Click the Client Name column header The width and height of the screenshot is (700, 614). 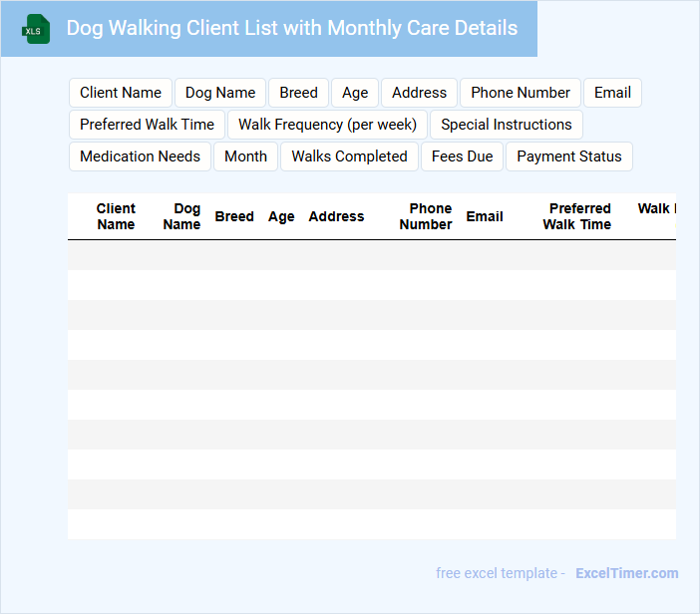point(116,216)
